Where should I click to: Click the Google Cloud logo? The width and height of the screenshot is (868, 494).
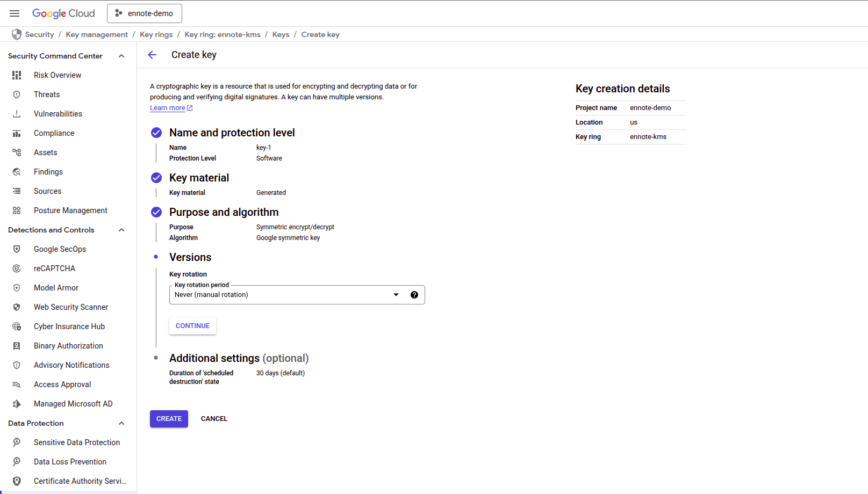(x=63, y=13)
